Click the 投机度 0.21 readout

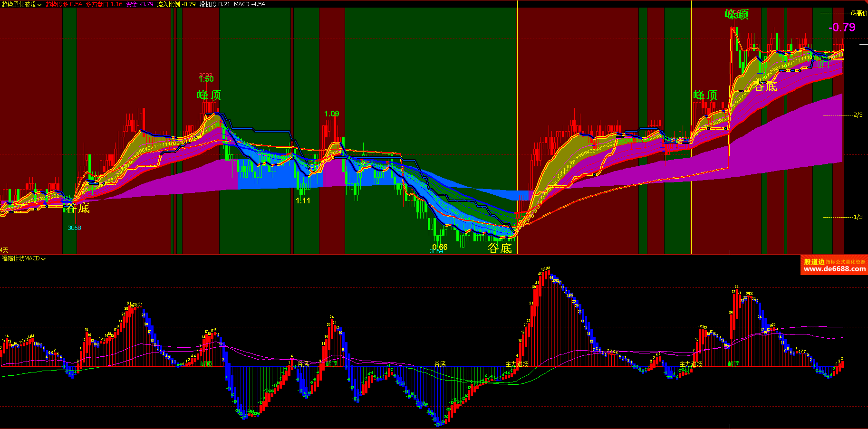tap(215, 4)
